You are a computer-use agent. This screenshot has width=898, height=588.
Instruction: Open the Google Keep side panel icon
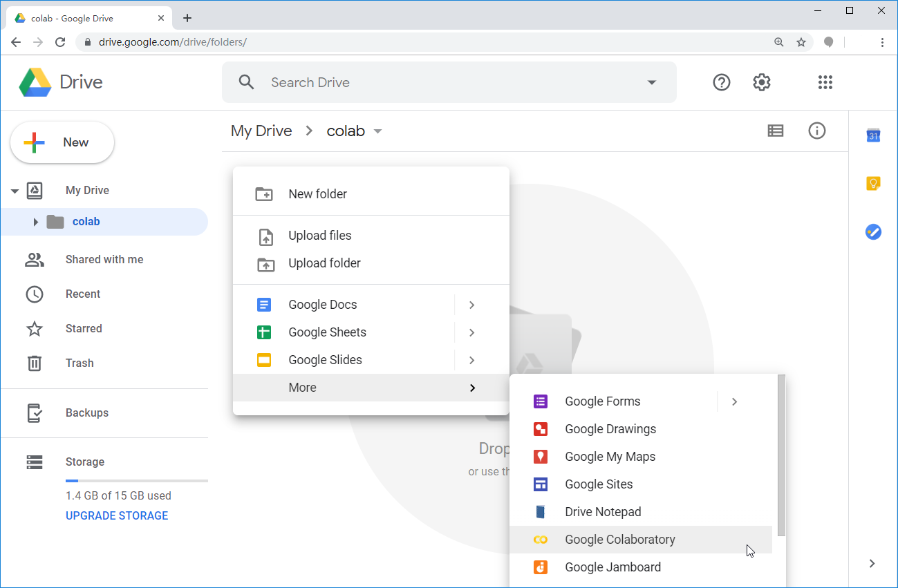point(873,184)
